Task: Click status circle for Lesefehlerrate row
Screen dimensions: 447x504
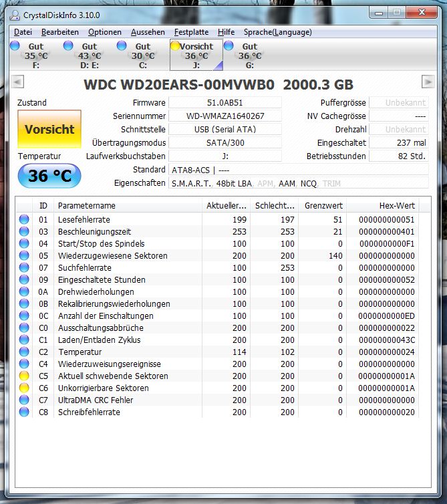Action: [x=24, y=219]
